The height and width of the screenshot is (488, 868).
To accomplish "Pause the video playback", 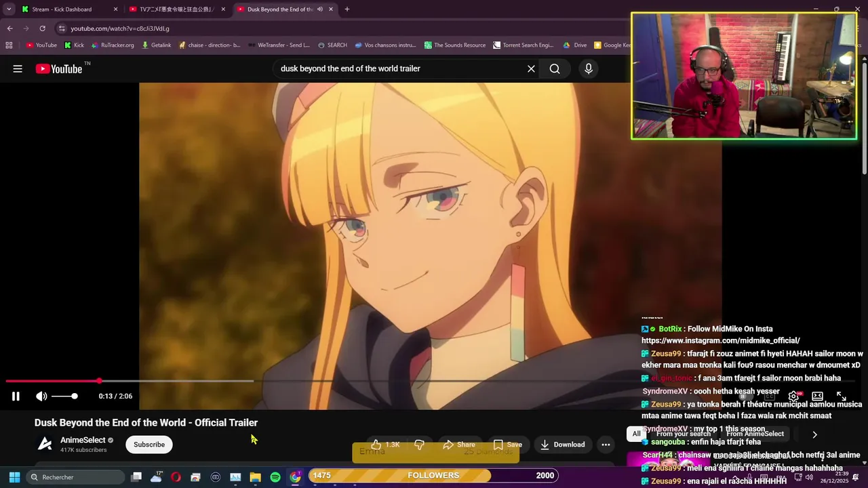I will 16,396.
